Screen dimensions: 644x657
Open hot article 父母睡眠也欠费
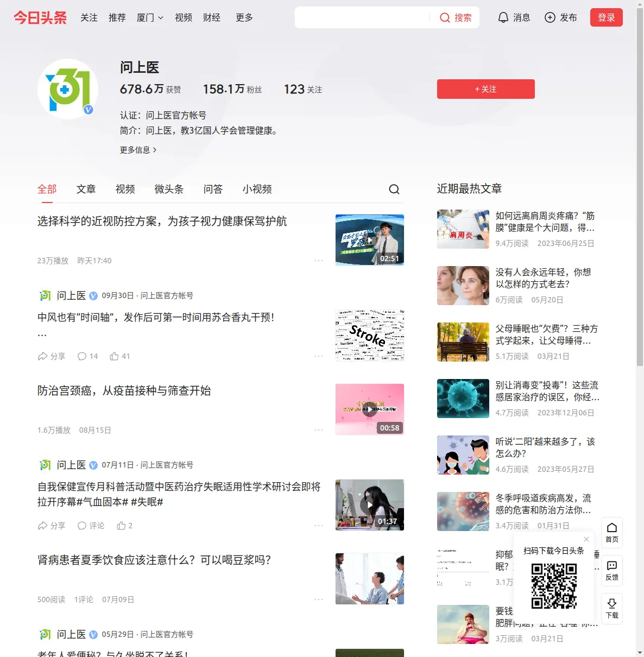[x=547, y=334]
